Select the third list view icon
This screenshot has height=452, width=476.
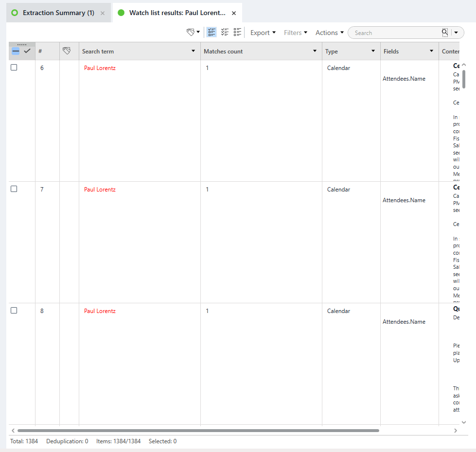(237, 33)
